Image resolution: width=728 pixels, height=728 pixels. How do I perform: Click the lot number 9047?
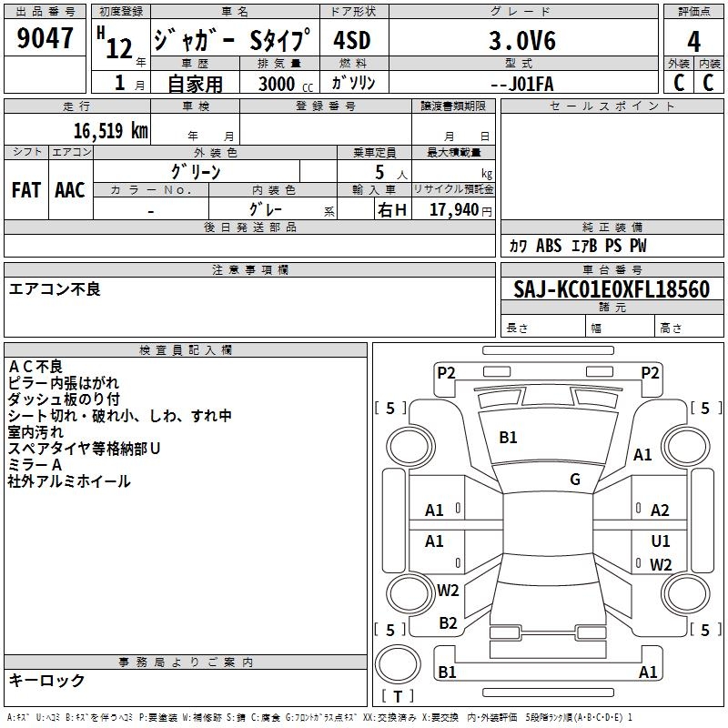click(45, 38)
